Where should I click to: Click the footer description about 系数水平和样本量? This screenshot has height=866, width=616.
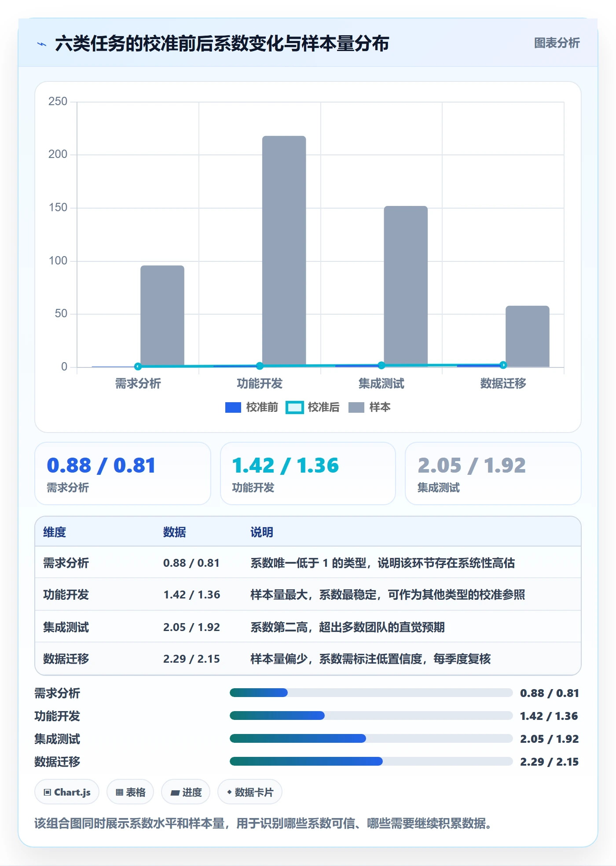pos(263,823)
